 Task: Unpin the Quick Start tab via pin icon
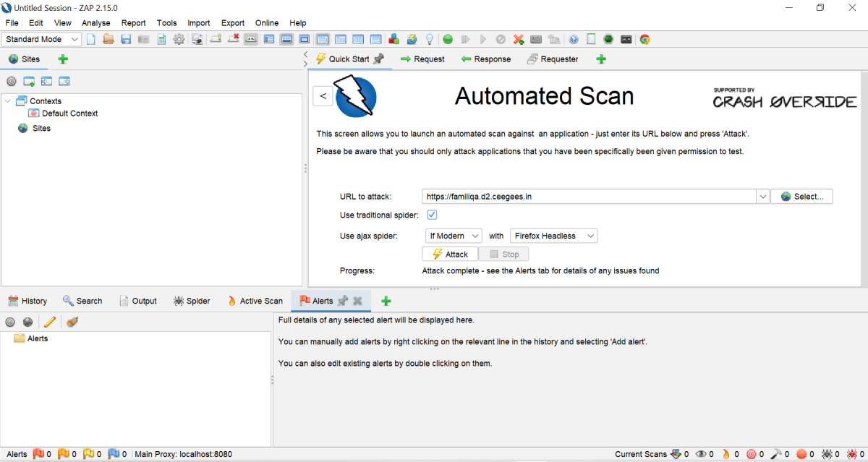click(378, 59)
